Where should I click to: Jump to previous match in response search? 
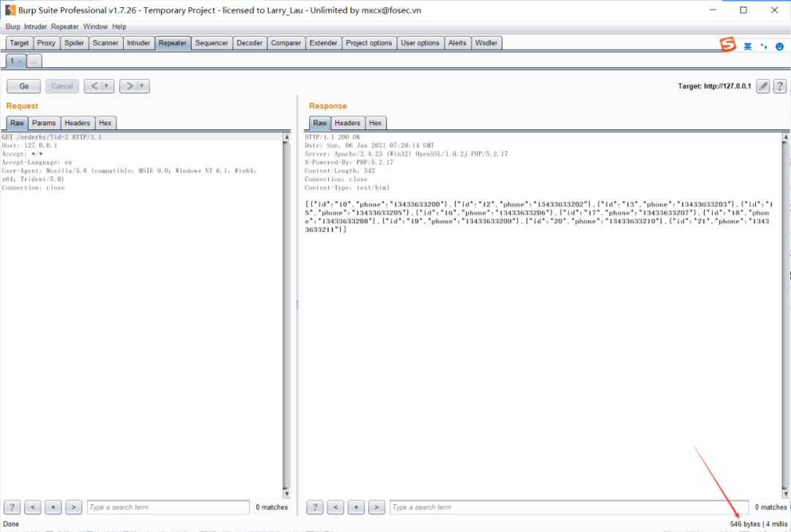(x=335, y=507)
